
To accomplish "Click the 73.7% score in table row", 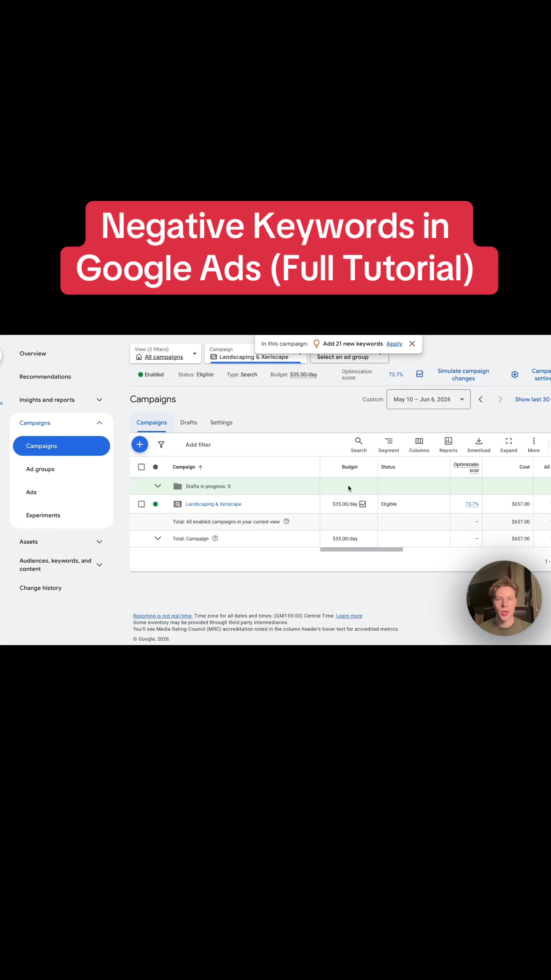I will click(472, 504).
